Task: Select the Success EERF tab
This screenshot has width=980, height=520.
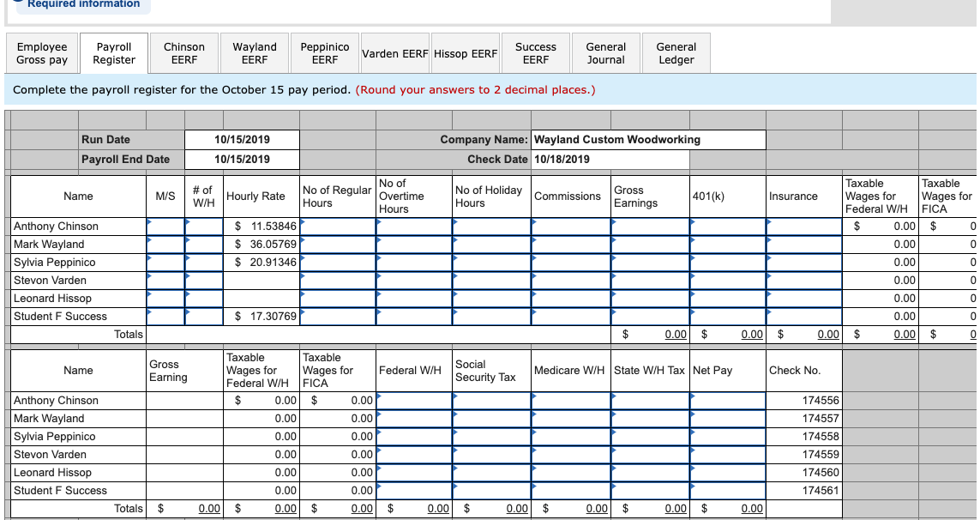Action: click(535, 52)
